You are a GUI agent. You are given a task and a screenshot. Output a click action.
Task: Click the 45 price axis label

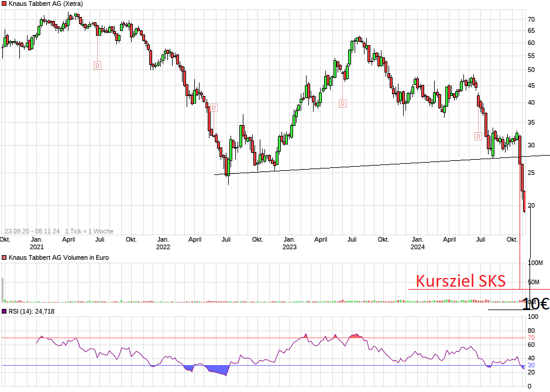click(x=531, y=86)
